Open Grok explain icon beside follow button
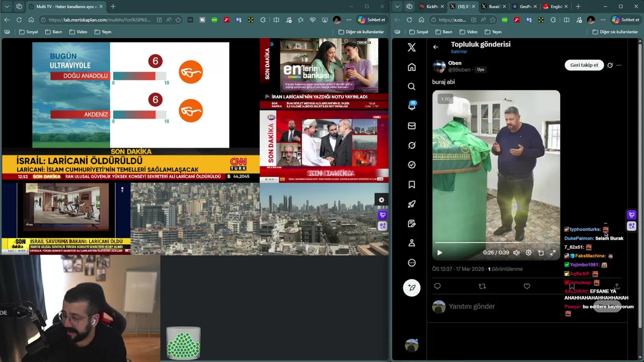Screen dimensions: 644x362 pos(610,65)
